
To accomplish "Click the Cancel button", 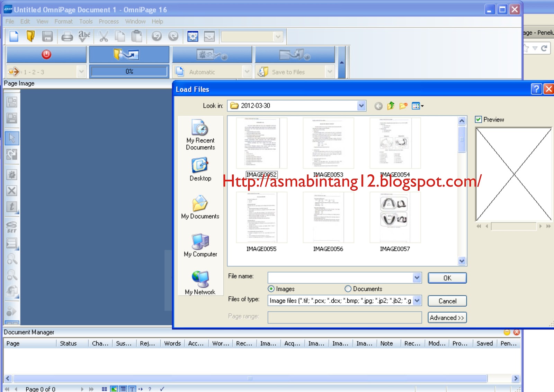I will coord(447,301).
